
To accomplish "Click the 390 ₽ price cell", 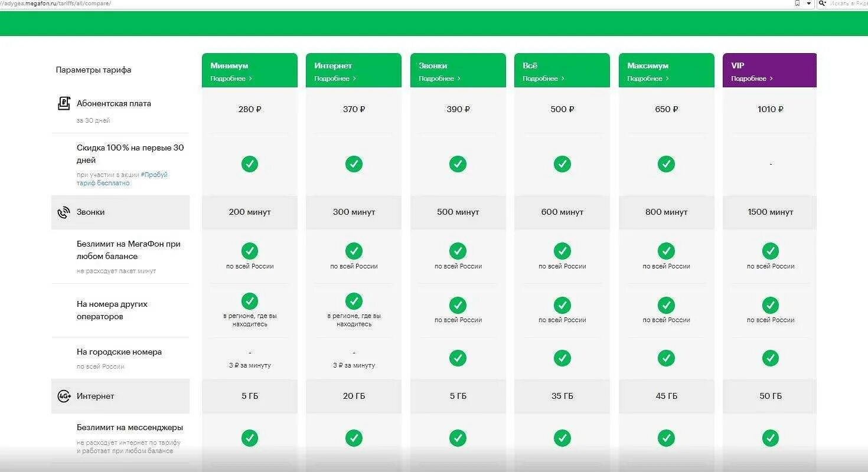I will click(x=458, y=109).
